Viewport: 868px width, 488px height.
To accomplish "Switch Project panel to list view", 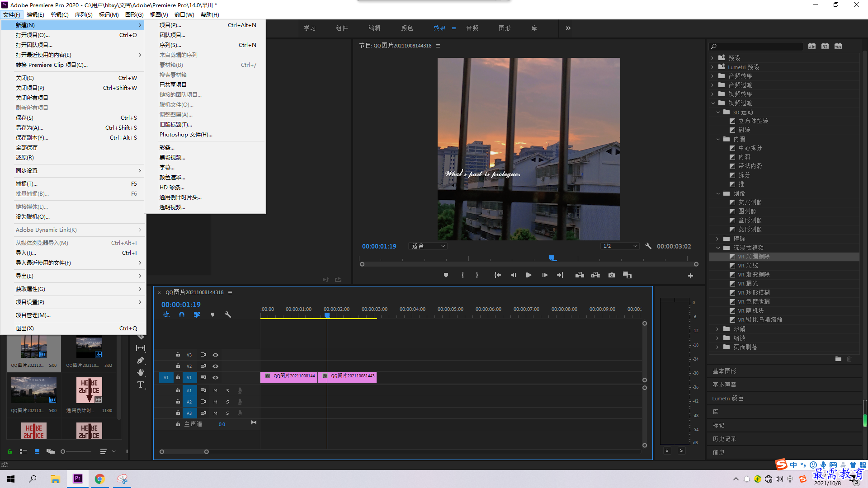I will 24,451.
